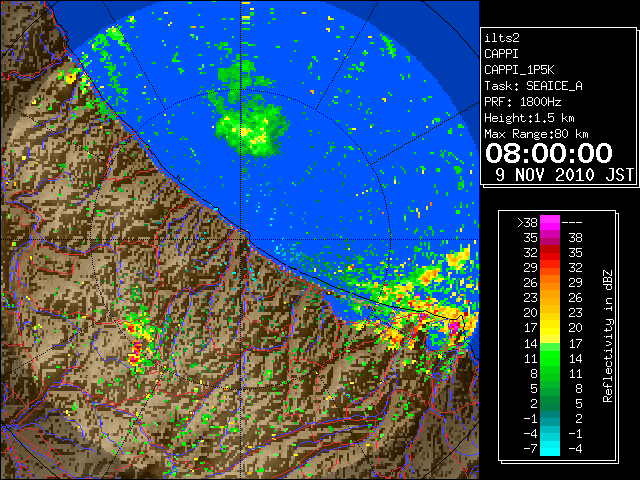
Task: Click the bright green 11 dBZ legend band
Action: point(550,358)
